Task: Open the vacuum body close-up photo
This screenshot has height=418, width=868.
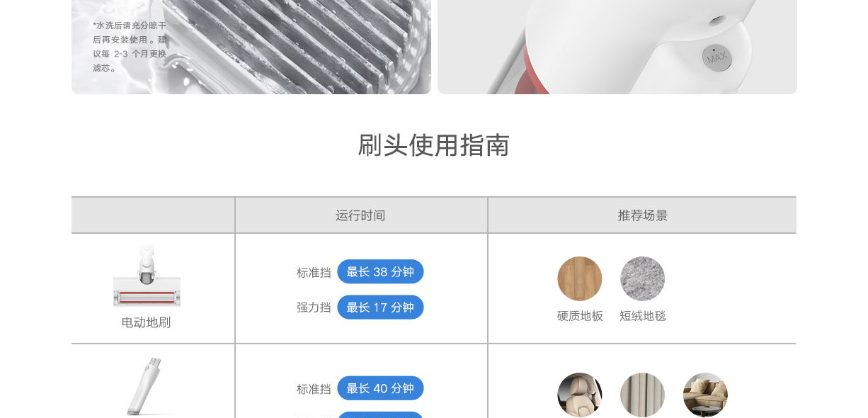Action: click(617, 47)
